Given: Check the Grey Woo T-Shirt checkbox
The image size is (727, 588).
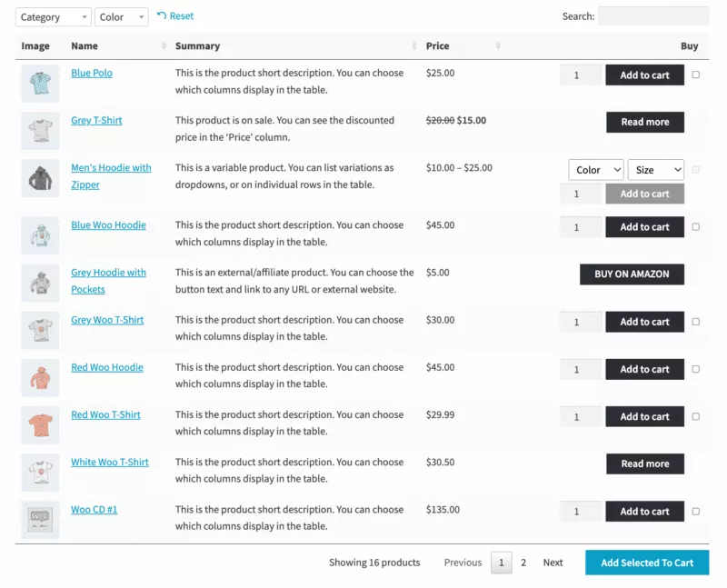Looking at the screenshot, I should coord(696,322).
